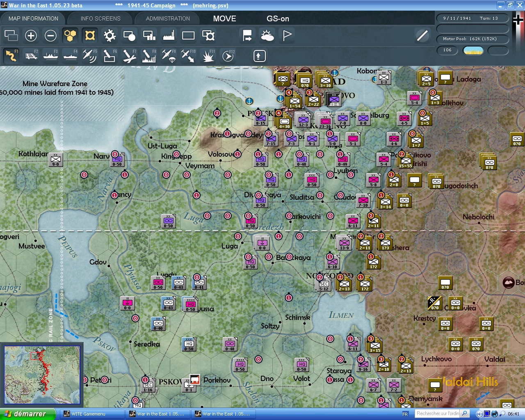Select the F6 air mission mode
This screenshot has width=525, height=420.
110,55
